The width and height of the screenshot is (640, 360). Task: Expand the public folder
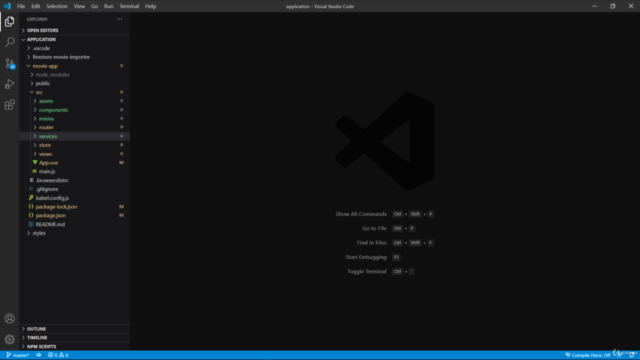pyautogui.click(x=75, y=83)
